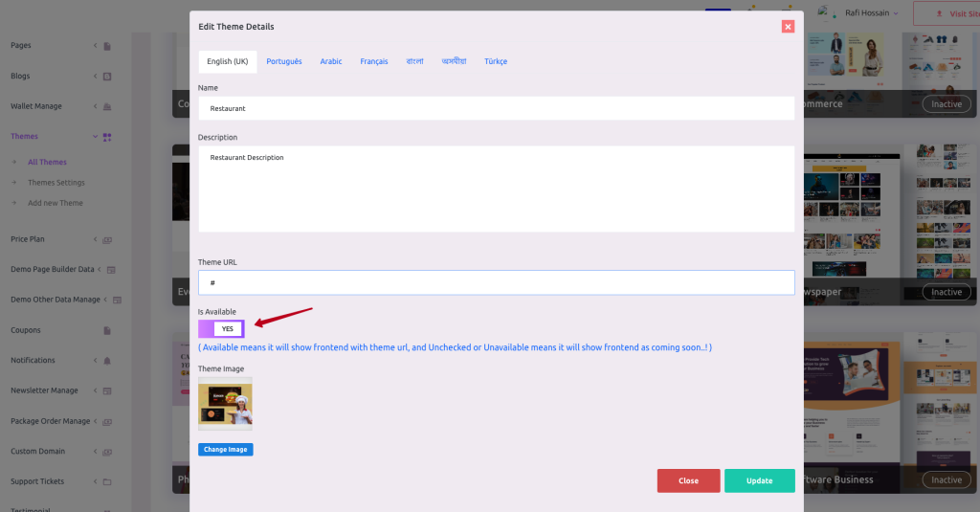Image resolution: width=980 pixels, height=512 pixels.
Task: Open the Blogs sidebar menu
Action: [20, 76]
